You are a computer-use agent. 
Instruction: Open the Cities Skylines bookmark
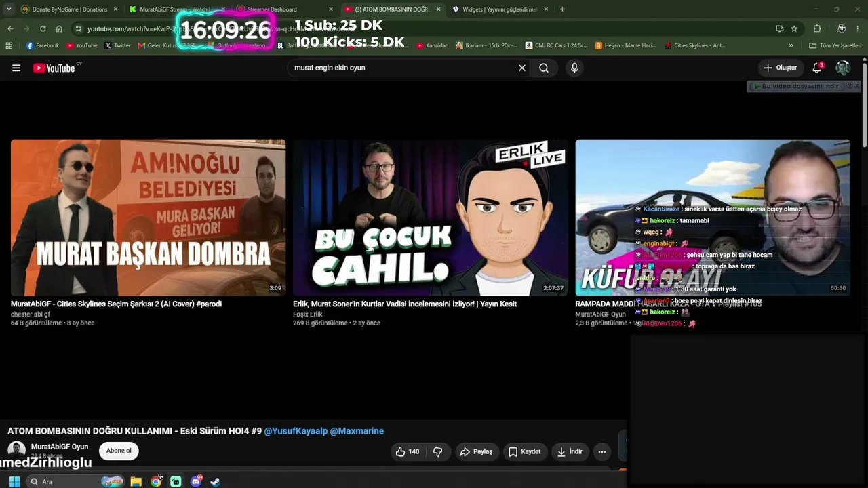[695, 45]
